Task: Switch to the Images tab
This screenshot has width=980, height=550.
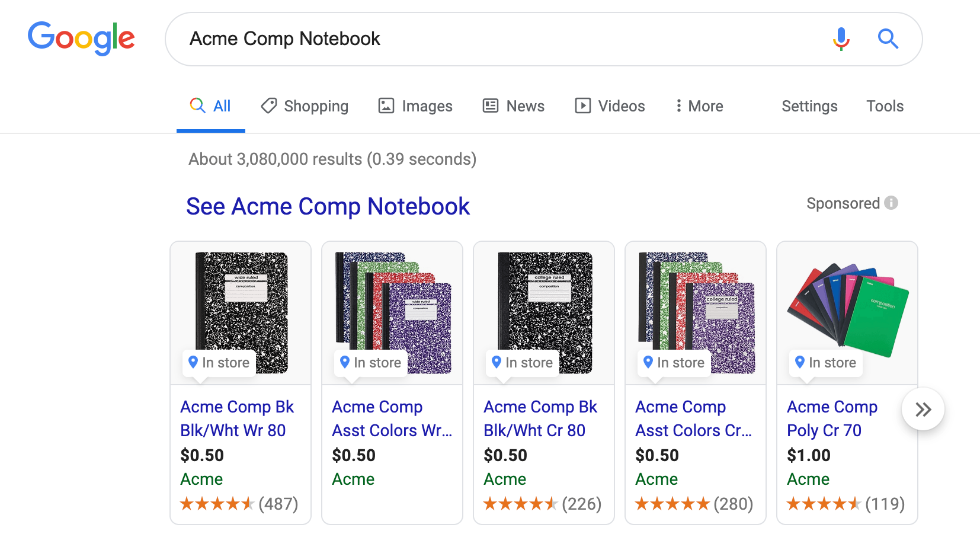Action: [x=415, y=106]
